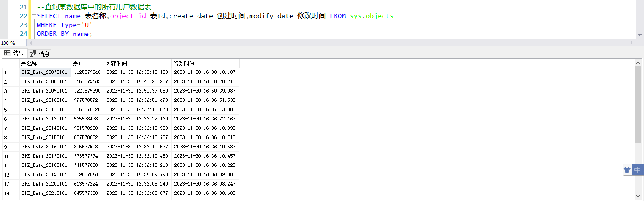
Task: Click the 创建时间 column header
Action: (x=138, y=63)
